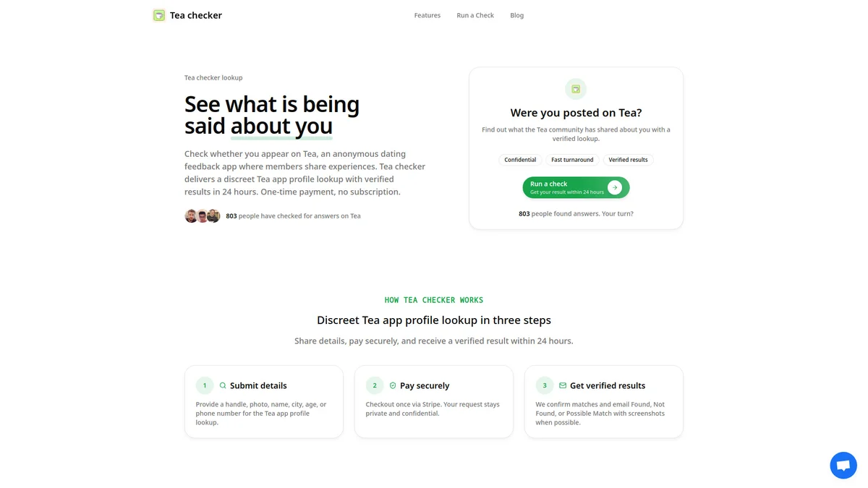The image size is (868, 488).
Task: Click the Tea checker logo icon in header
Action: [159, 15]
